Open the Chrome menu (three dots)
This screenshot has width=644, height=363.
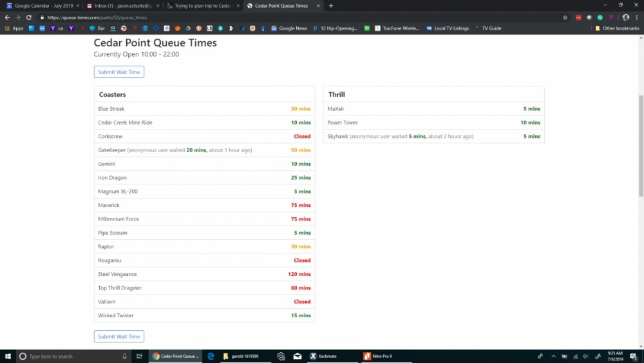click(x=637, y=17)
